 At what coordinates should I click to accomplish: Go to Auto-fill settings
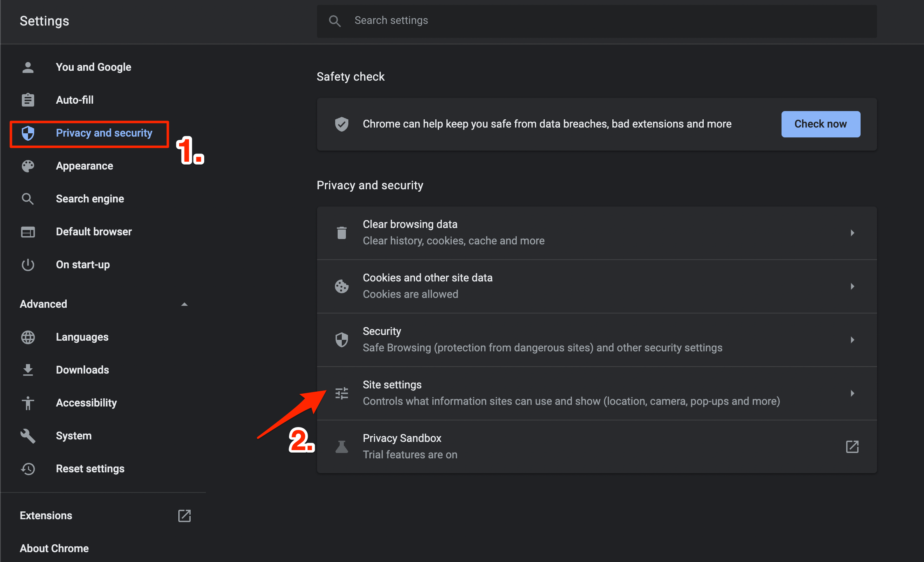75,100
